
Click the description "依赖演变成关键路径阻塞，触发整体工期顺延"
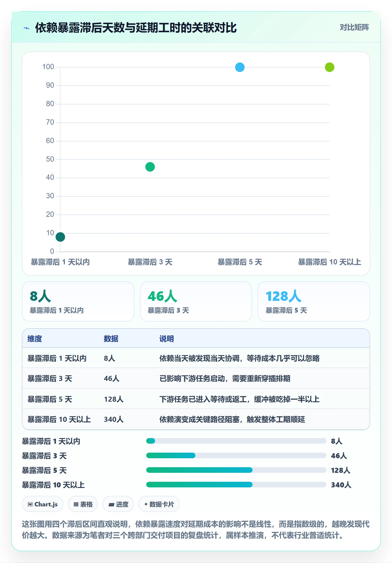tap(232, 419)
